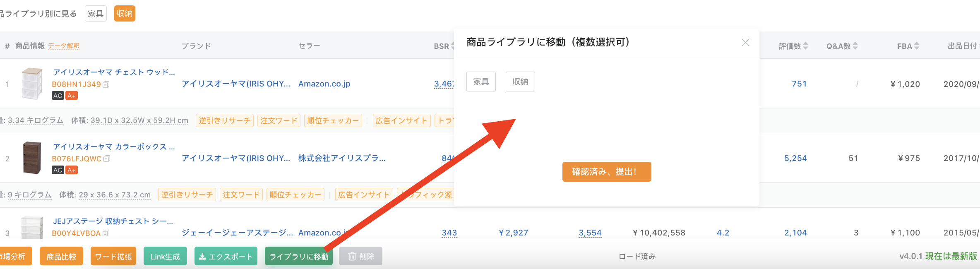Click review count 751 in row 1

click(x=799, y=84)
